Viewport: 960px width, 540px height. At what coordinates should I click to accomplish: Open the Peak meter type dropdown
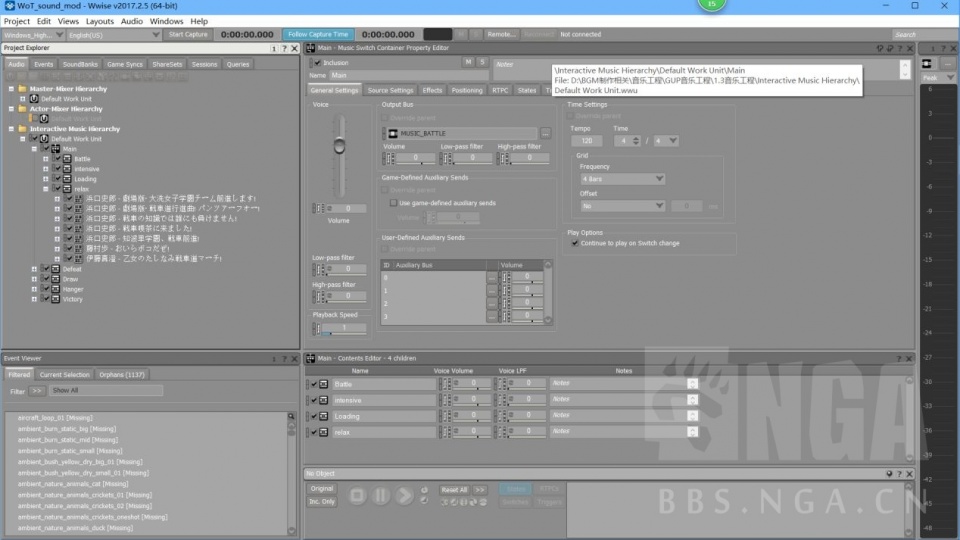(938, 78)
